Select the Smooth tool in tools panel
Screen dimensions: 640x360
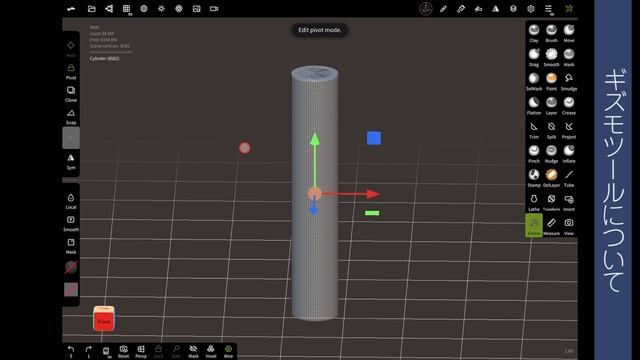[x=551, y=57]
